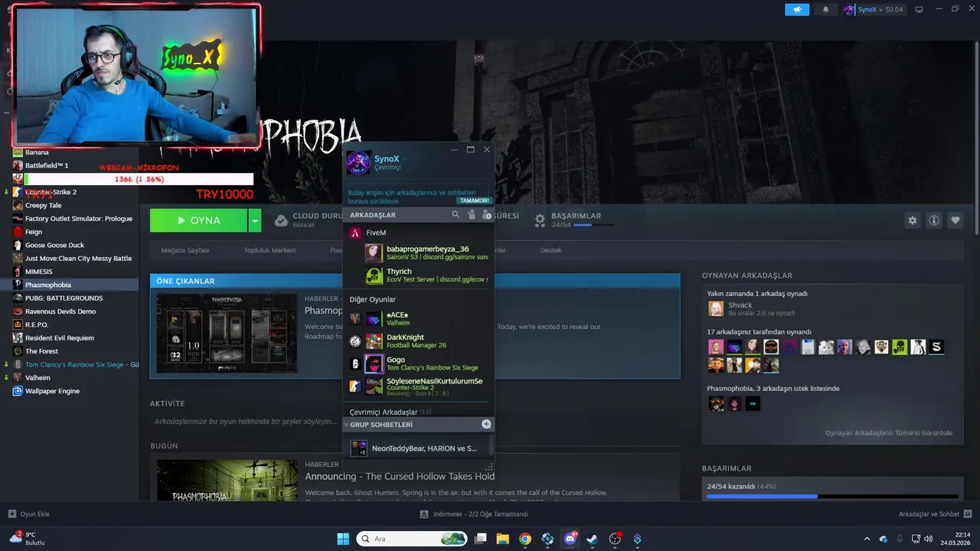Open the Başarımlar achievements icon
The height and width of the screenshot is (551, 980).
click(540, 220)
